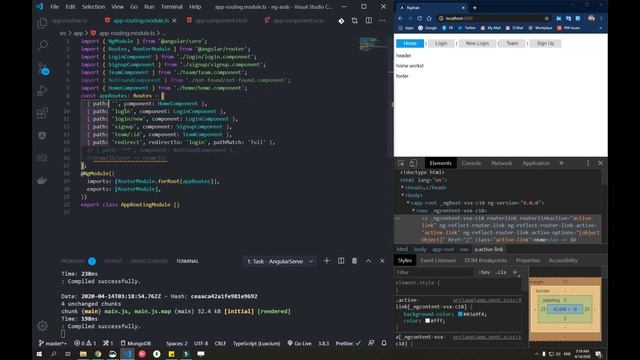640x360 pixels.
Task: Collapse the nav node in DOM tree
Action: tap(413, 211)
